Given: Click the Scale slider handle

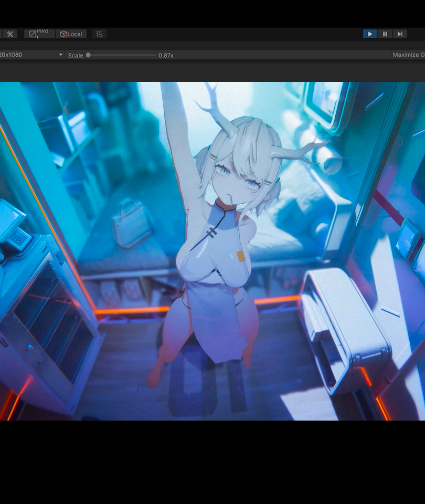Looking at the screenshot, I should 88,55.
